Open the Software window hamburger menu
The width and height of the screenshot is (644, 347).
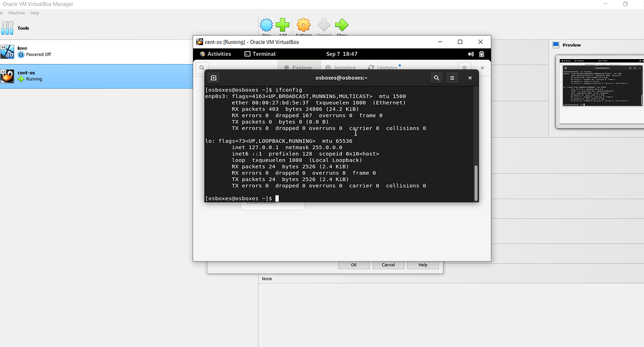[464, 67]
